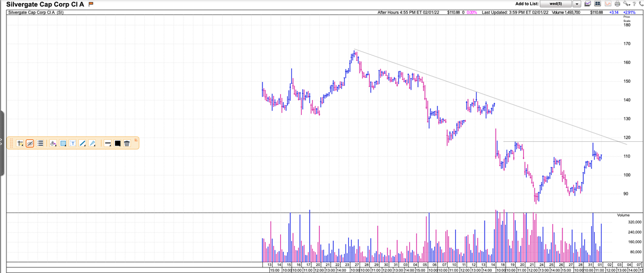The image size is (644, 273).
Task: Open the wrench settings menu
Action: coord(627,4)
